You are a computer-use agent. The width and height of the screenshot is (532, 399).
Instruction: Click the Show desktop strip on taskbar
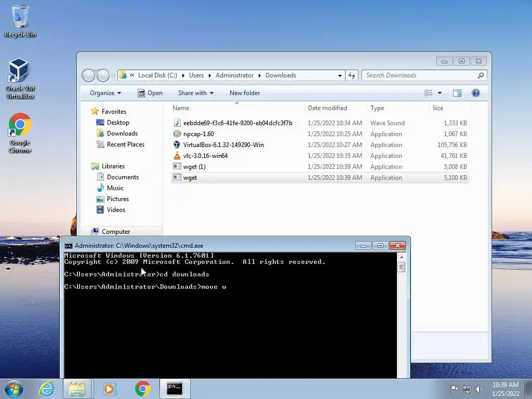(x=528, y=389)
